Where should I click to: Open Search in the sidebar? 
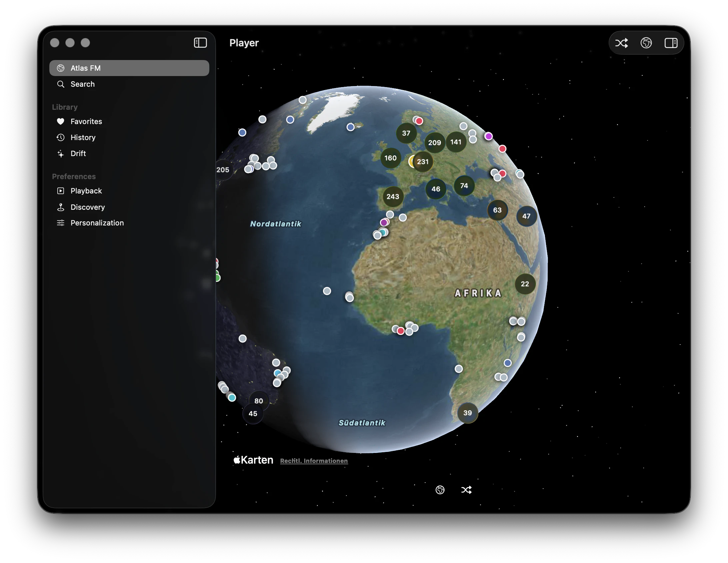point(129,84)
